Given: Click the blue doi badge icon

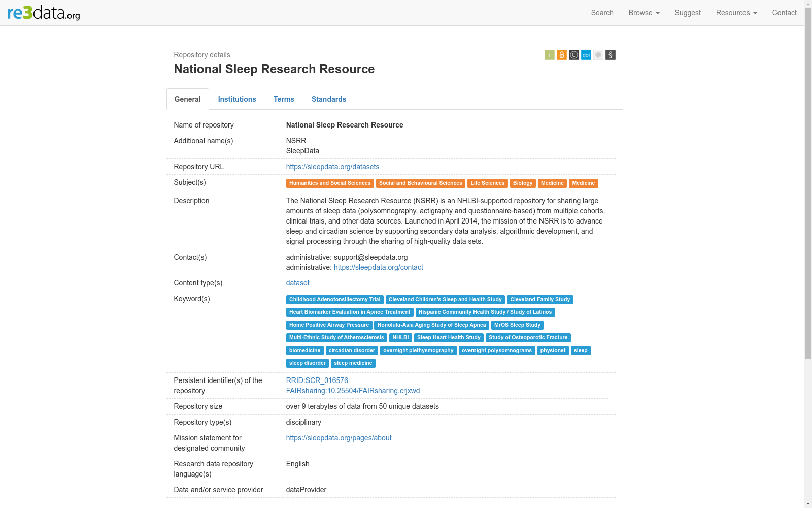Looking at the screenshot, I should point(586,55).
